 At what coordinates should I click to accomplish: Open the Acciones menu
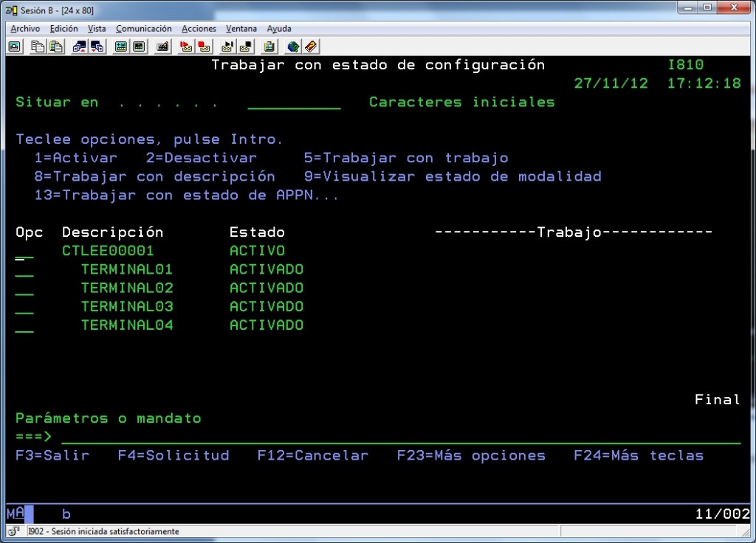click(x=199, y=29)
